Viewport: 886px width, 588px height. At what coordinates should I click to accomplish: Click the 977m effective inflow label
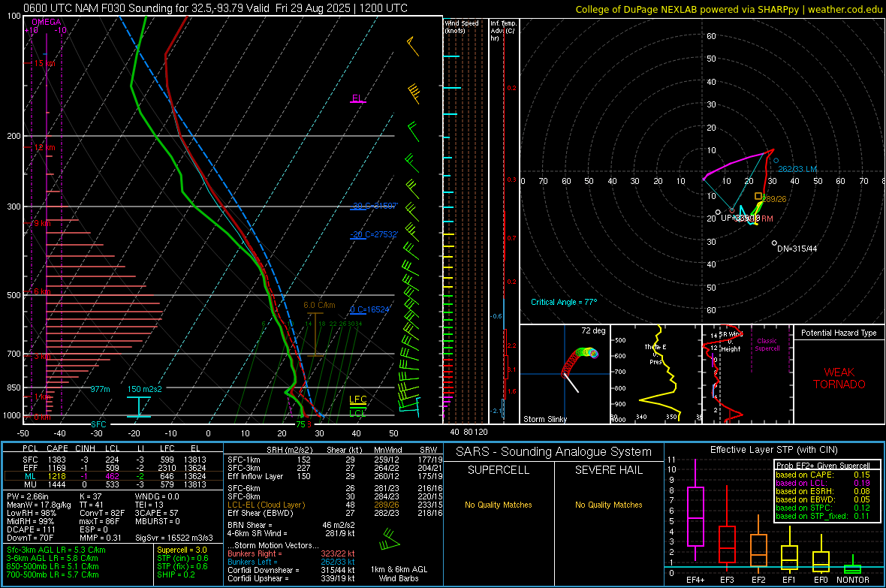coord(100,389)
